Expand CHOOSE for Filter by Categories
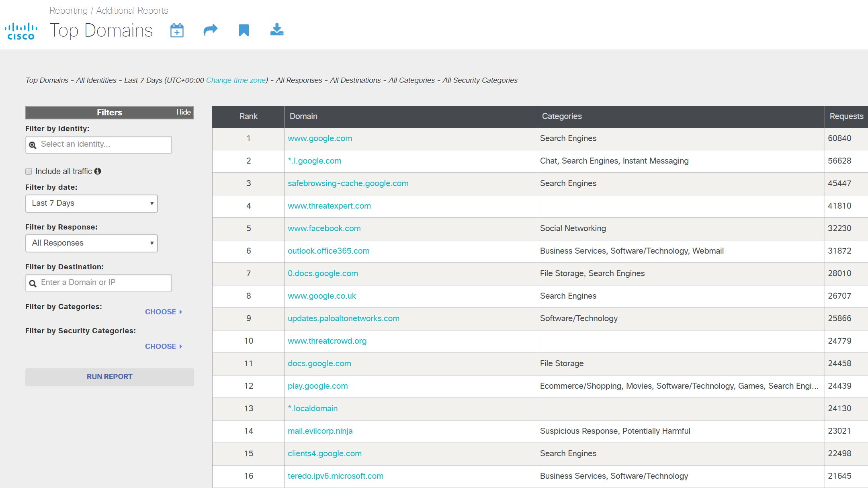The width and height of the screenshot is (868, 488). click(164, 312)
